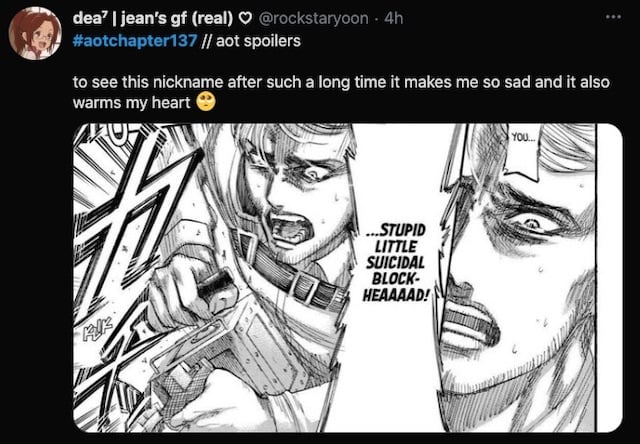Click the wide eye of the right character
The height and width of the screenshot is (444, 640).
[531, 223]
